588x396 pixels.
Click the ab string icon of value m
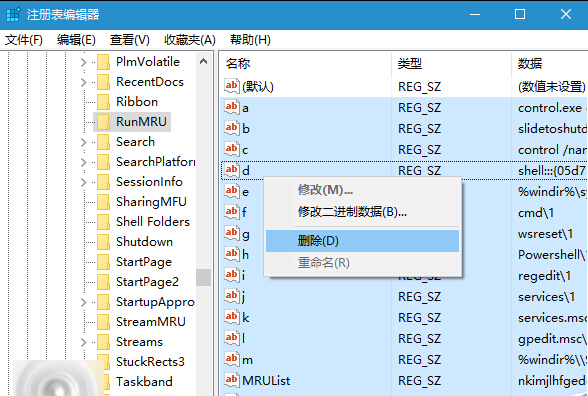pos(232,359)
